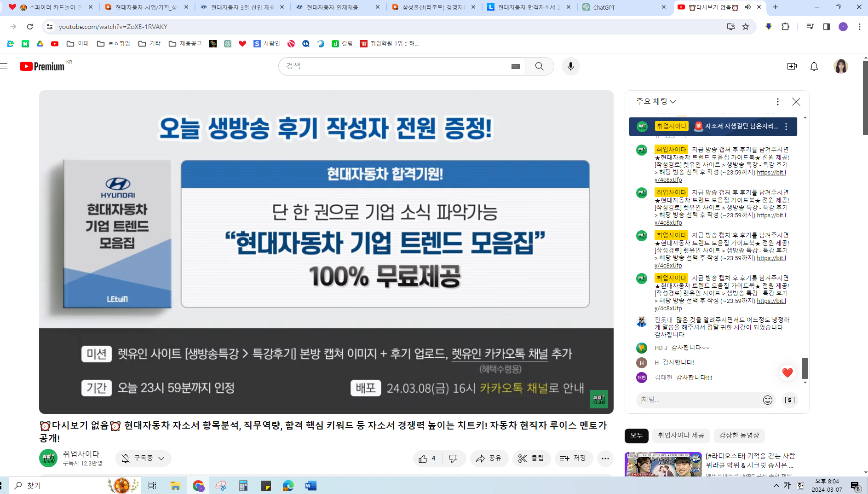Switch to ChatGPT browser tab

624,7
